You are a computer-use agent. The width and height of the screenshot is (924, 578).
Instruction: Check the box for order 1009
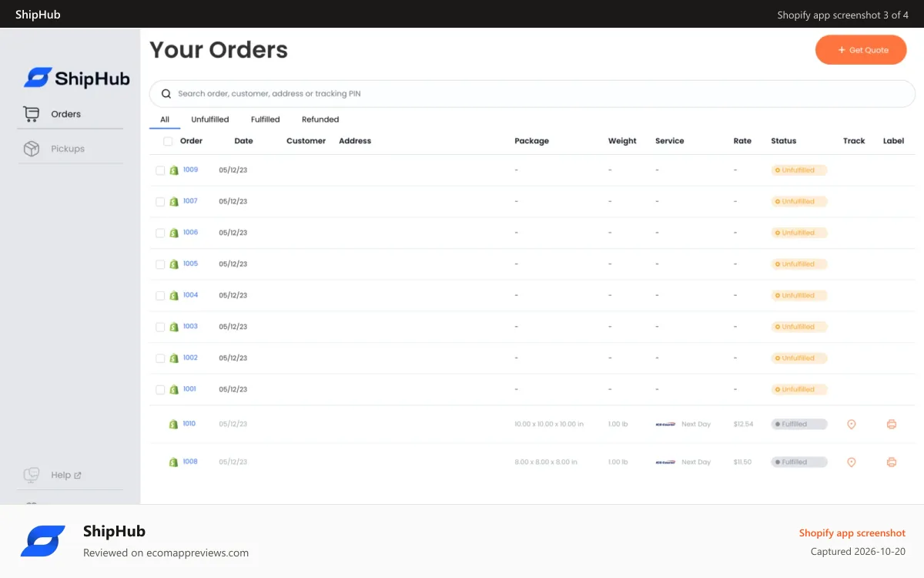point(160,170)
